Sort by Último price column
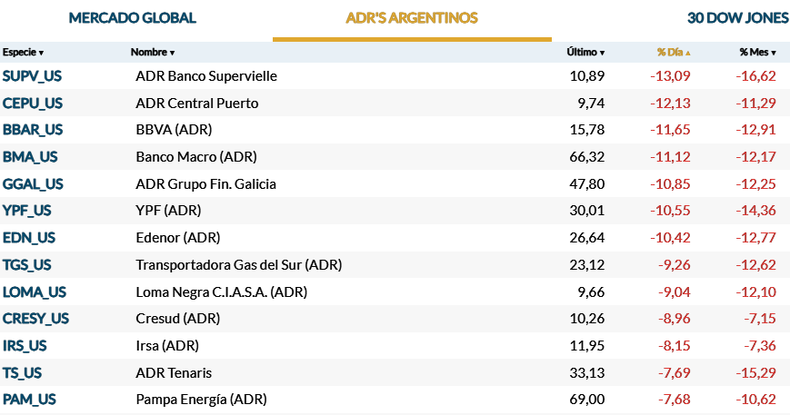The height and width of the screenshot is (415, 790). pos(586,52)
